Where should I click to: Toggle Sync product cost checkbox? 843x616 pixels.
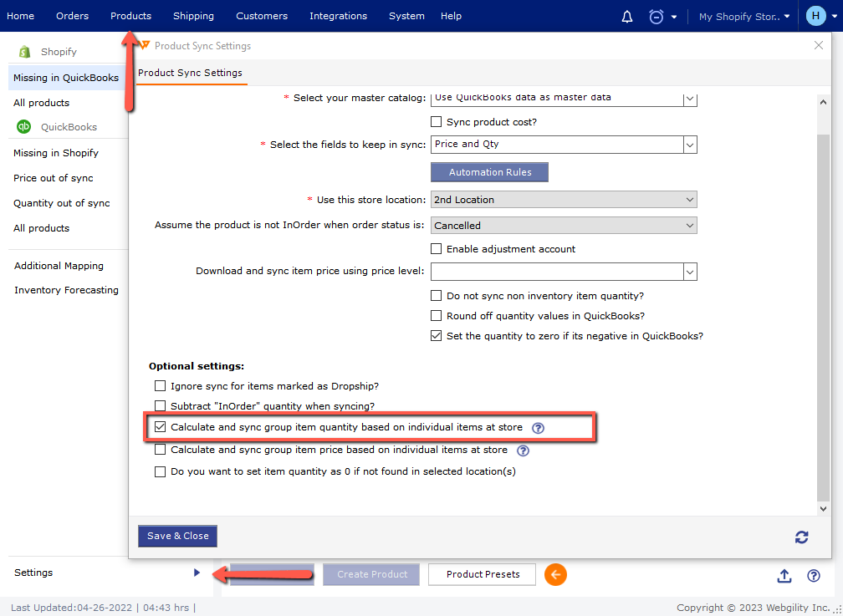[436, 122]
